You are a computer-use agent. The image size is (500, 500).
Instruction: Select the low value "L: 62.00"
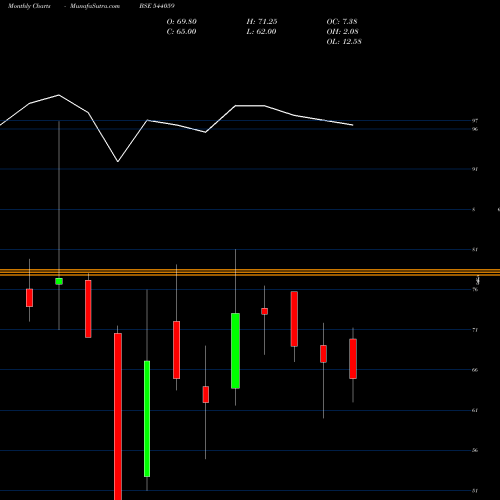261,32
